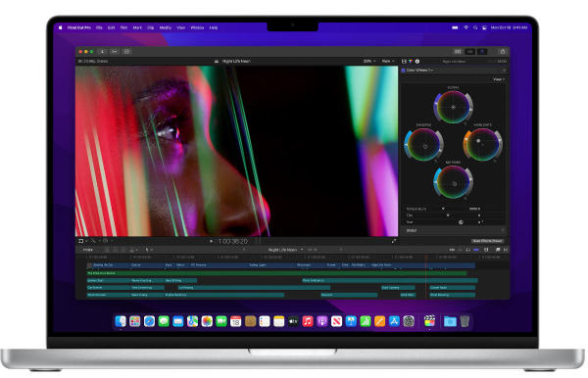The height and width of the screenshot is (378, 588).
Task: Open the color inspector tab
Action: coord(411,61)
